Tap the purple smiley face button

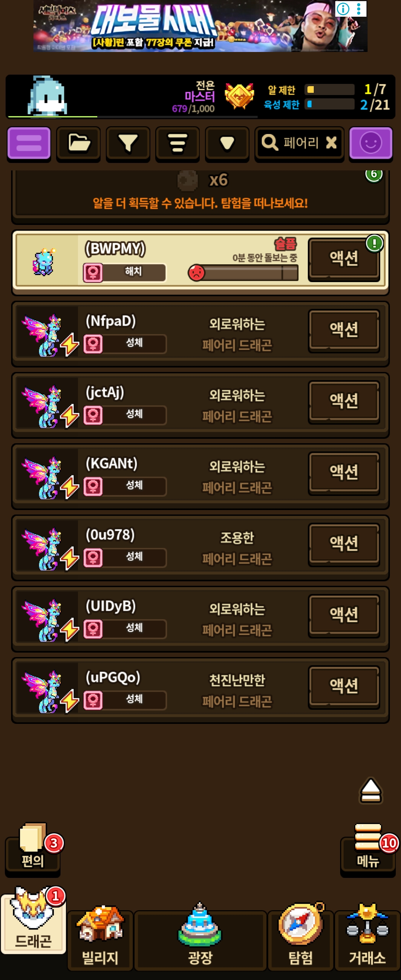click(x=371, y=143)
